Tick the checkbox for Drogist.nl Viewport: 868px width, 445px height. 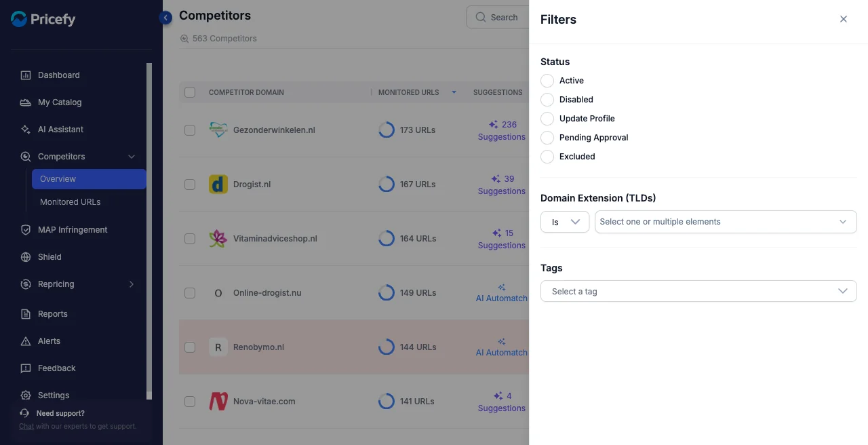point(190,185)
